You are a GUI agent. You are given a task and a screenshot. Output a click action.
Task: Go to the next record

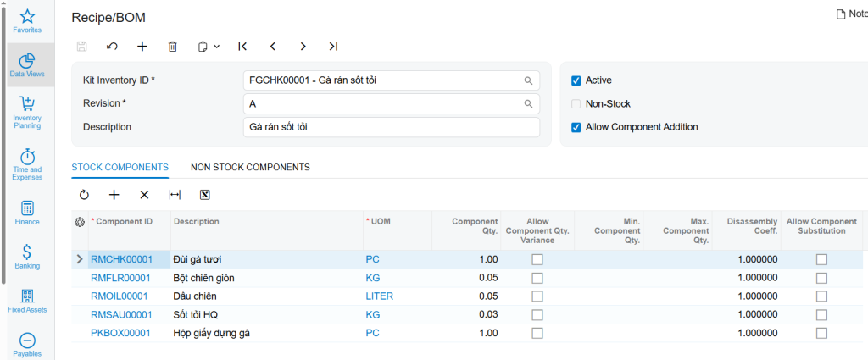(x=303, y=47)
